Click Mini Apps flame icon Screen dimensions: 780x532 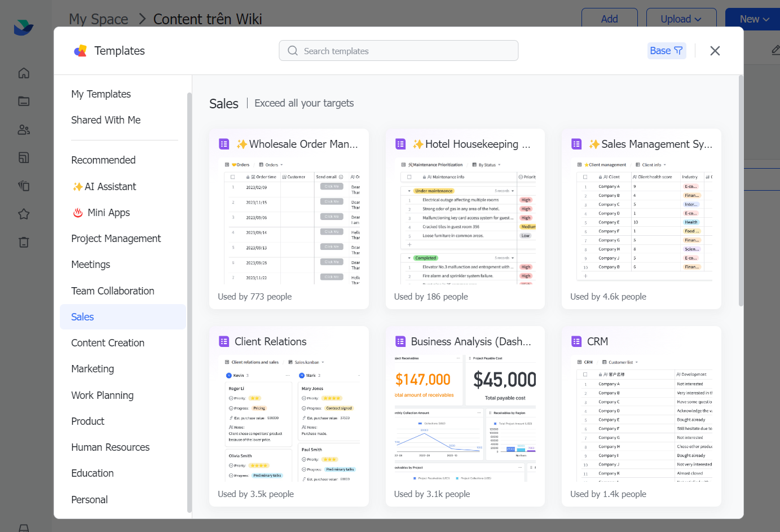pyautogui.click(x=78, y=213)
